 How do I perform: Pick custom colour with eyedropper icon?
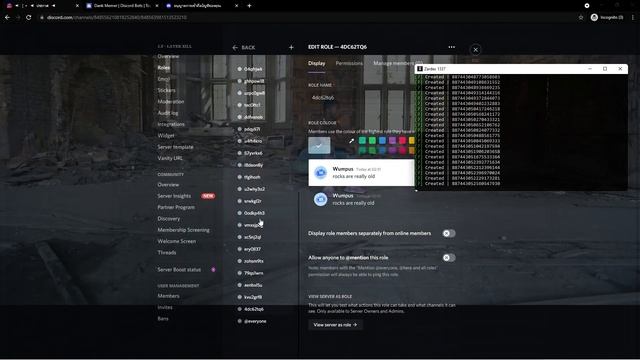point(351,141)
